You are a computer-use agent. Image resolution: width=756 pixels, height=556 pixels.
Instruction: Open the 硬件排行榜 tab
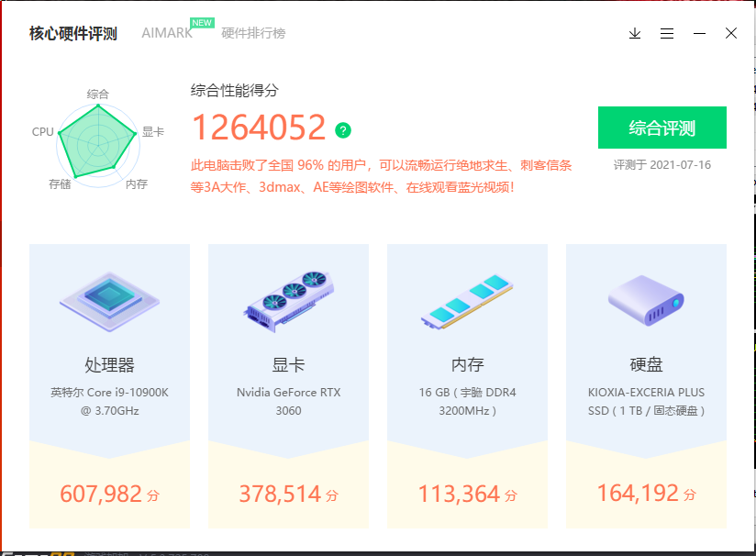[x=253, y=33]
